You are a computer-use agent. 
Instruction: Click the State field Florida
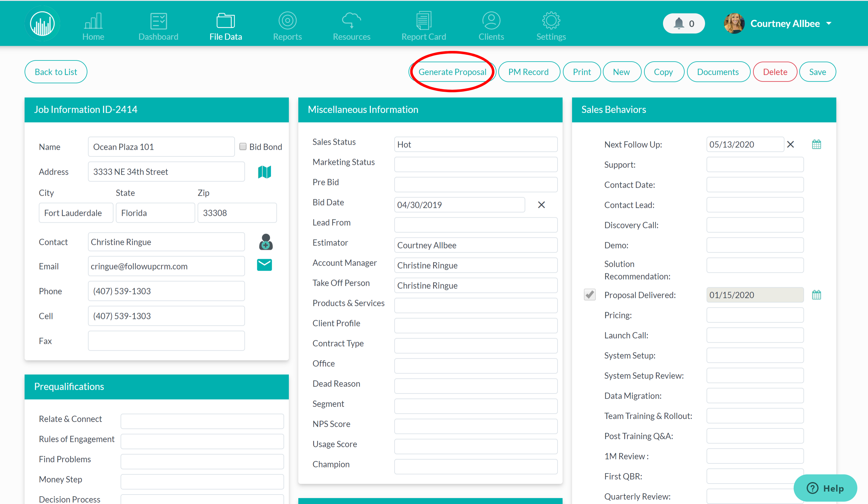click(155, 213)
